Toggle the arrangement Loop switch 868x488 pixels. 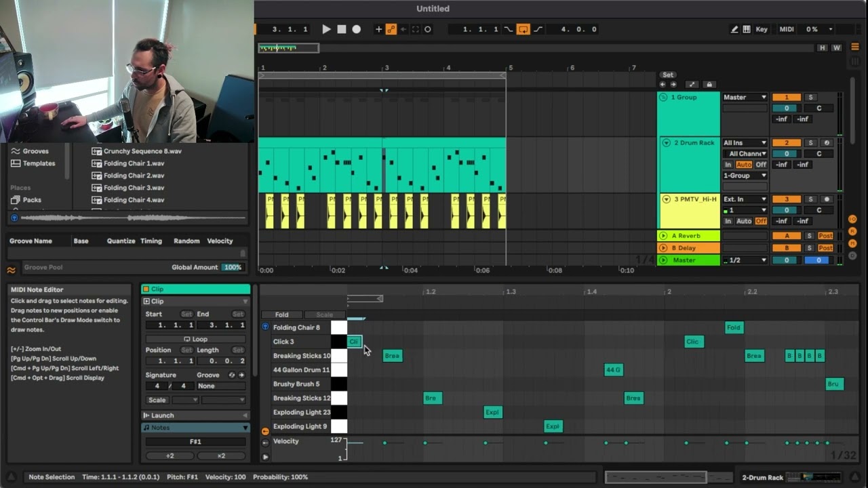click(x=523, y=29)
